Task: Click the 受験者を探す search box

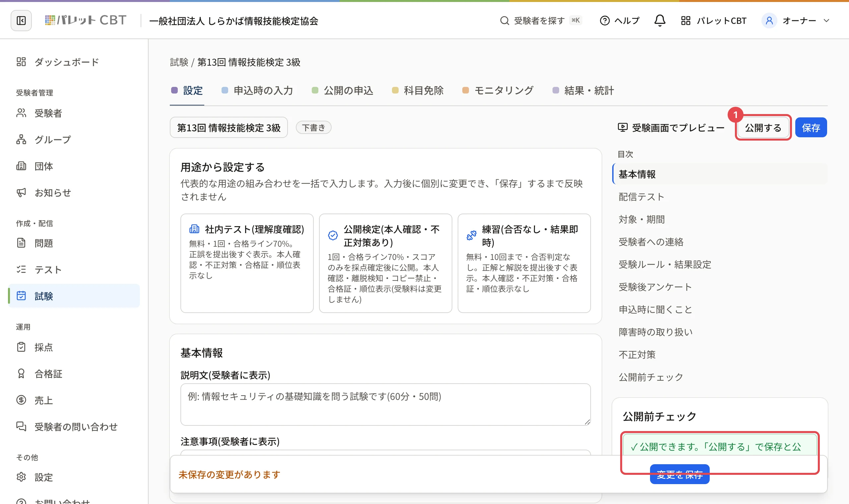Action: click(541, 21)
